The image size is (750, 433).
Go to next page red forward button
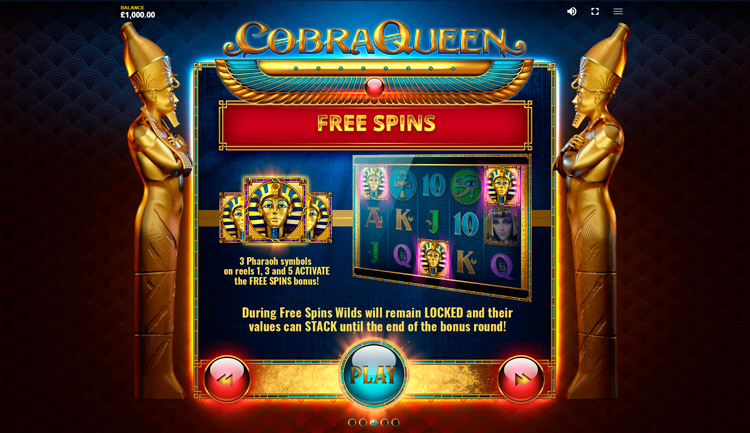coord(521,379)
